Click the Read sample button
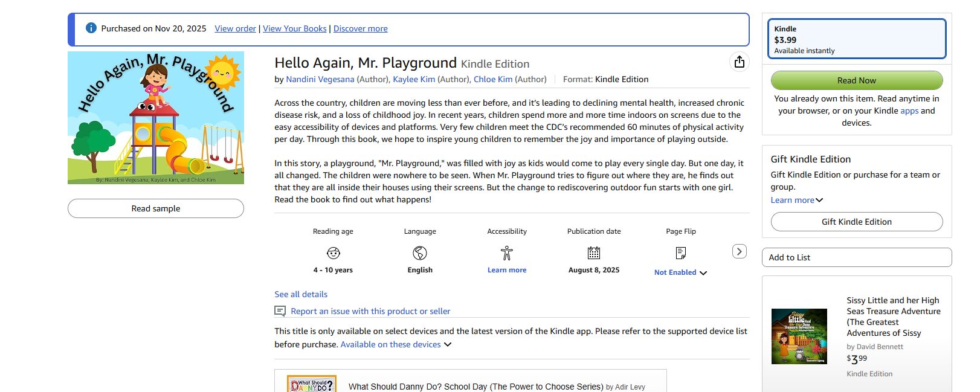980x392 pixels. tap(156, 208)
